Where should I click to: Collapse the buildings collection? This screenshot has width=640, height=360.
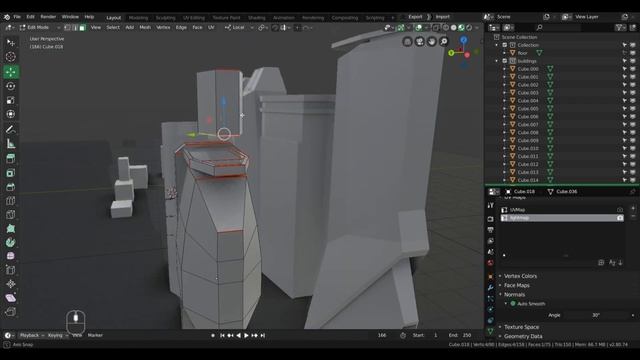pos(497,61)
